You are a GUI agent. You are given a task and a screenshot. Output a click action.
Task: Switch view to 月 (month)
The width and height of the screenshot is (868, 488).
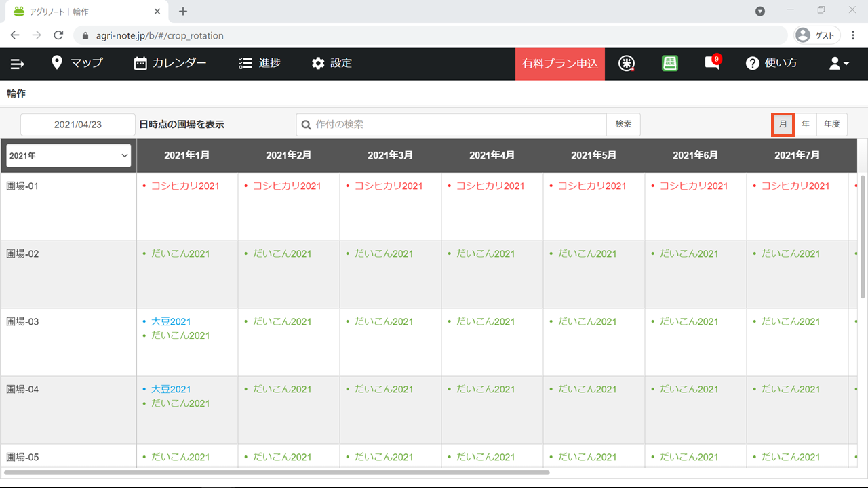click(783, 124)
